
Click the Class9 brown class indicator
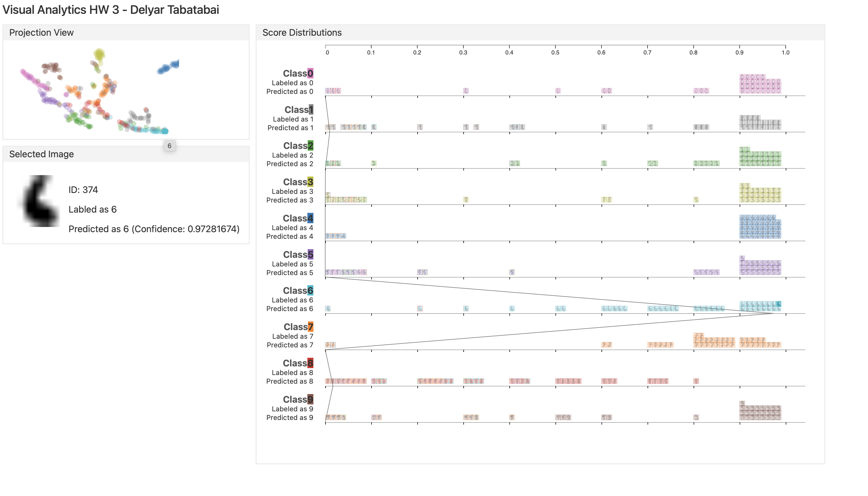click(310, 399)
